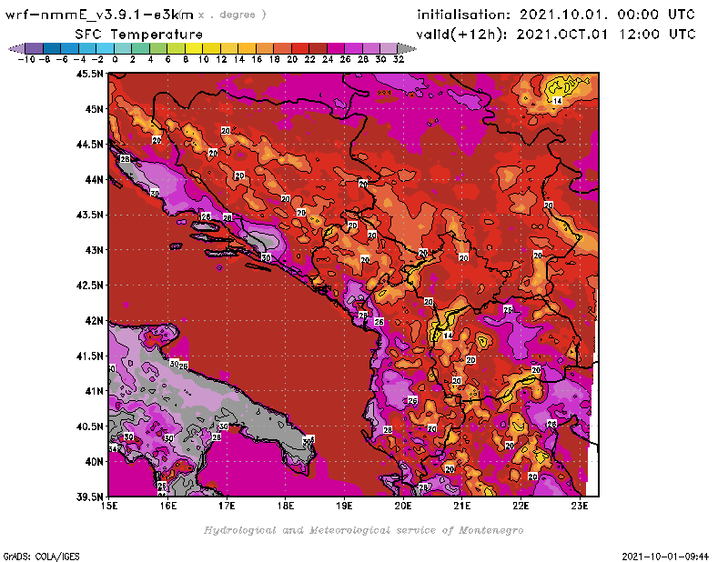Click the '16' value under the color bar
Image resolution: width=728 pixels, height=562 pixels.
(257, 59)
